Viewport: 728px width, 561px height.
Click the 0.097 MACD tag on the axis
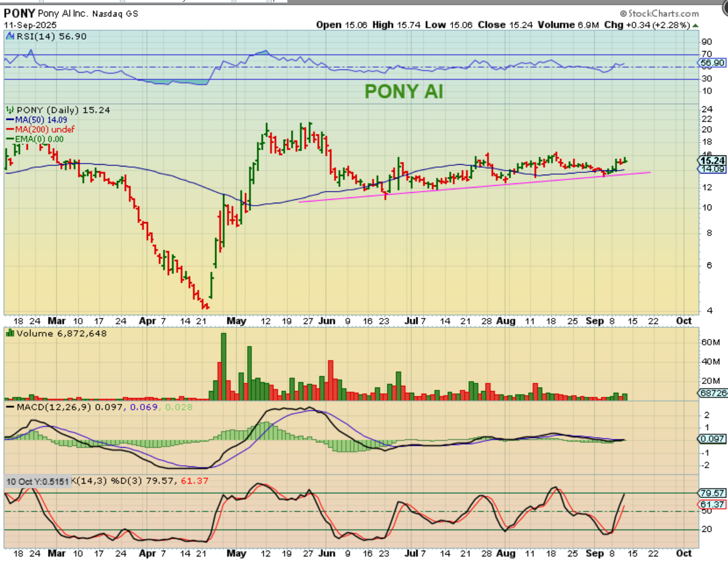712,438
